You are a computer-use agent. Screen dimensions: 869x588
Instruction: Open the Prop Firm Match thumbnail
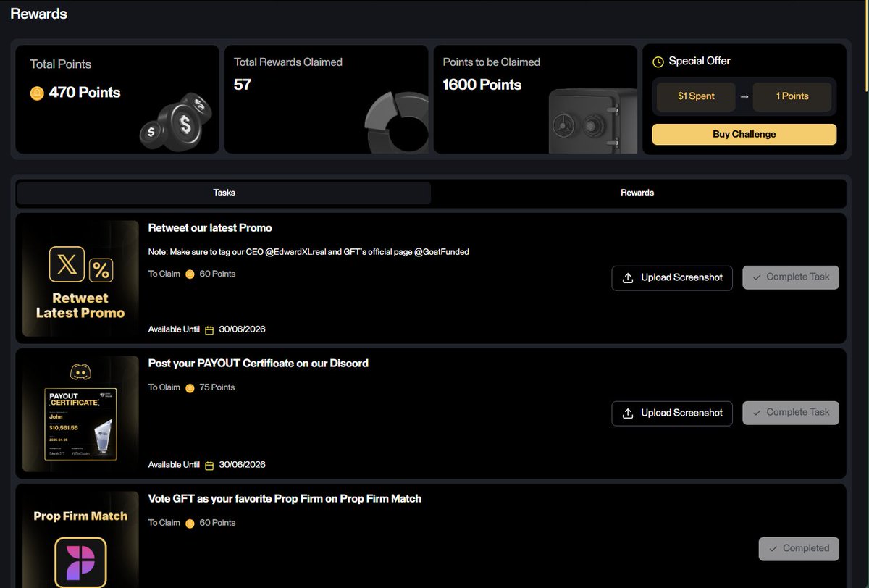coord(80,539)
